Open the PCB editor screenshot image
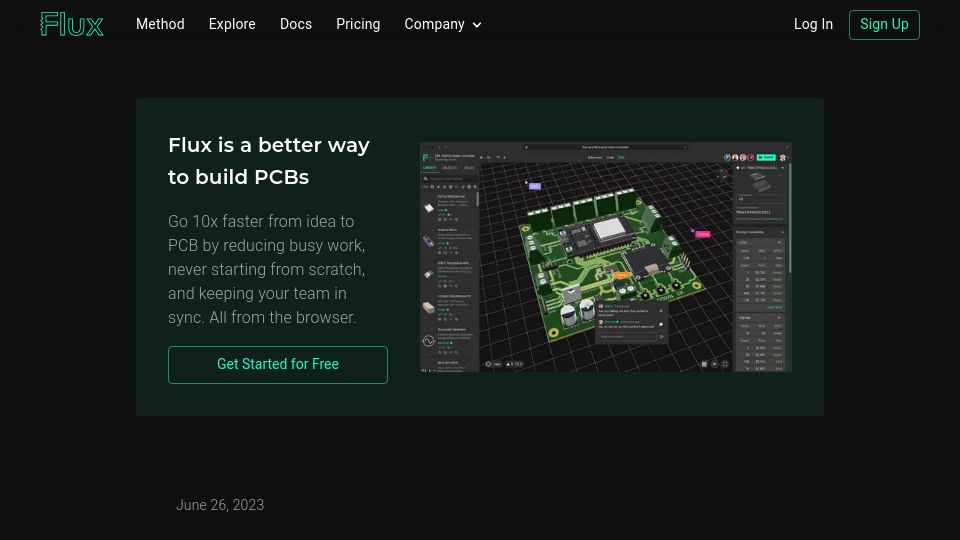The image size is (960, 540). coord(606,257)
